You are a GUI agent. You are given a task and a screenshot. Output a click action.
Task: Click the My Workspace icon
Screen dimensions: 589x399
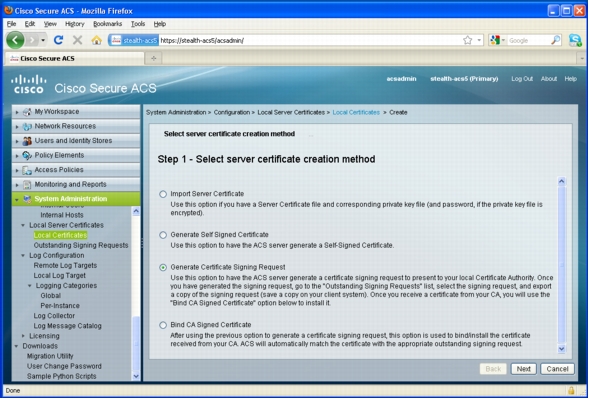pyautogui.click(x=27, y=112)
